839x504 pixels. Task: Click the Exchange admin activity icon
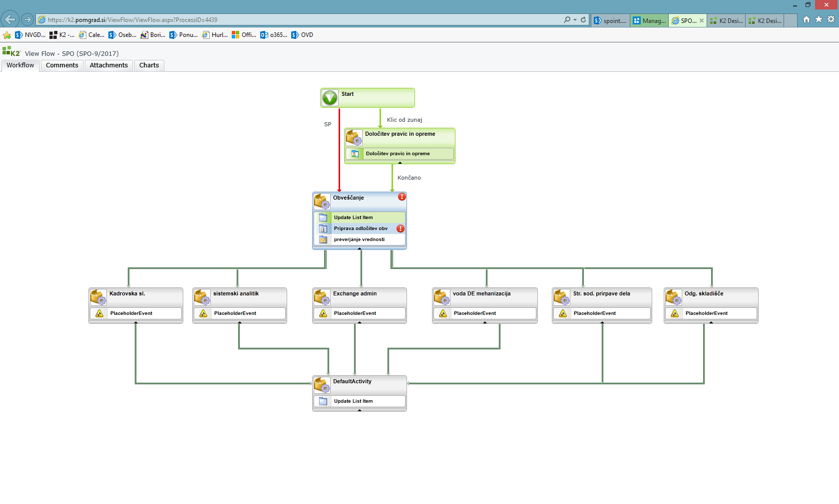(x=322, y=297)
